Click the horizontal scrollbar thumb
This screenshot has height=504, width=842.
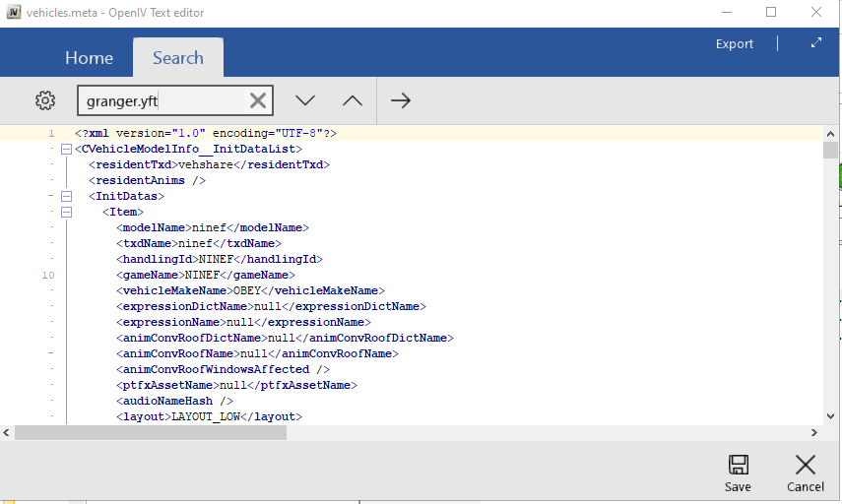tap(150, 432)
